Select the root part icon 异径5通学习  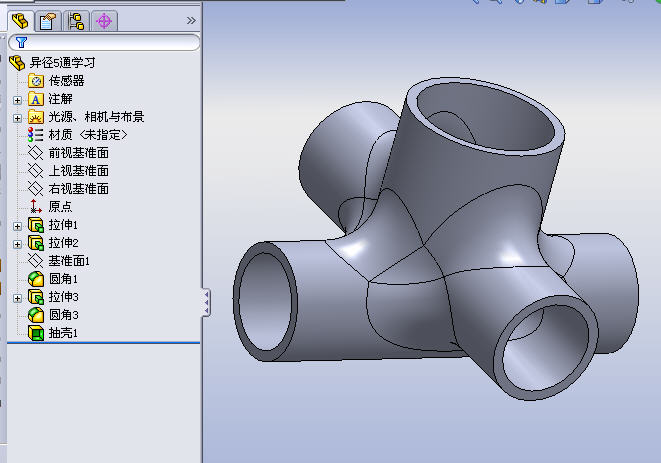pyautogui.click(x=17, y=63)
